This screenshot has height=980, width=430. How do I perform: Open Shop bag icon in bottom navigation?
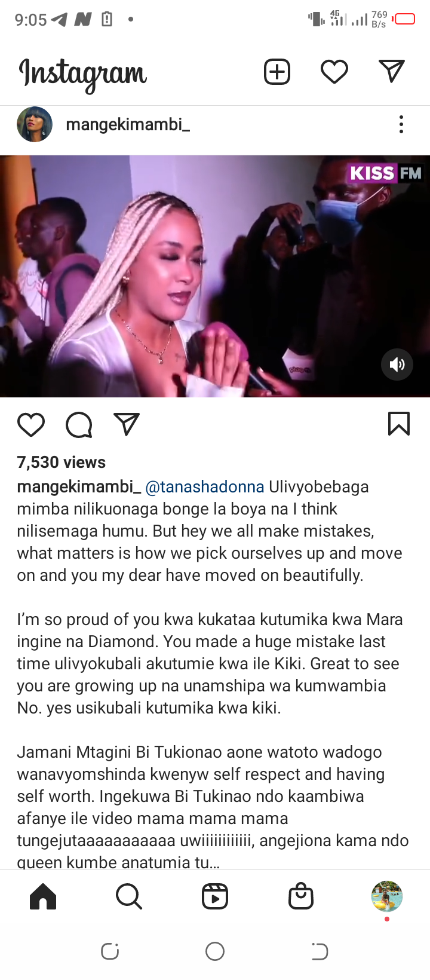tap(301, 896)
